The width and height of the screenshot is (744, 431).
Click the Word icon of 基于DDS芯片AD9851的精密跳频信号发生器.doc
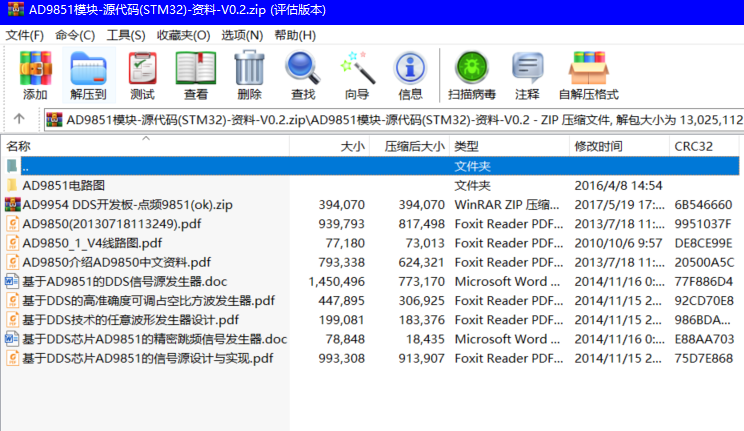pyautogui.click(x=12, y=339)
